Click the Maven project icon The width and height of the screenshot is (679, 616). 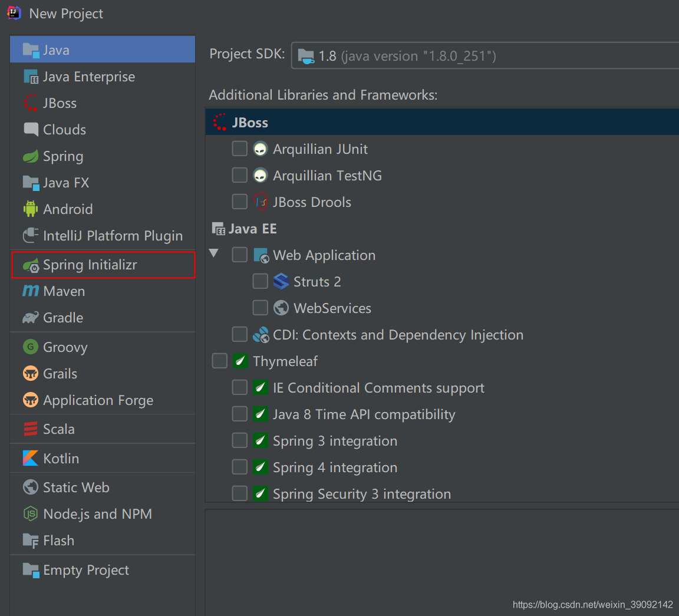point(31,291)
